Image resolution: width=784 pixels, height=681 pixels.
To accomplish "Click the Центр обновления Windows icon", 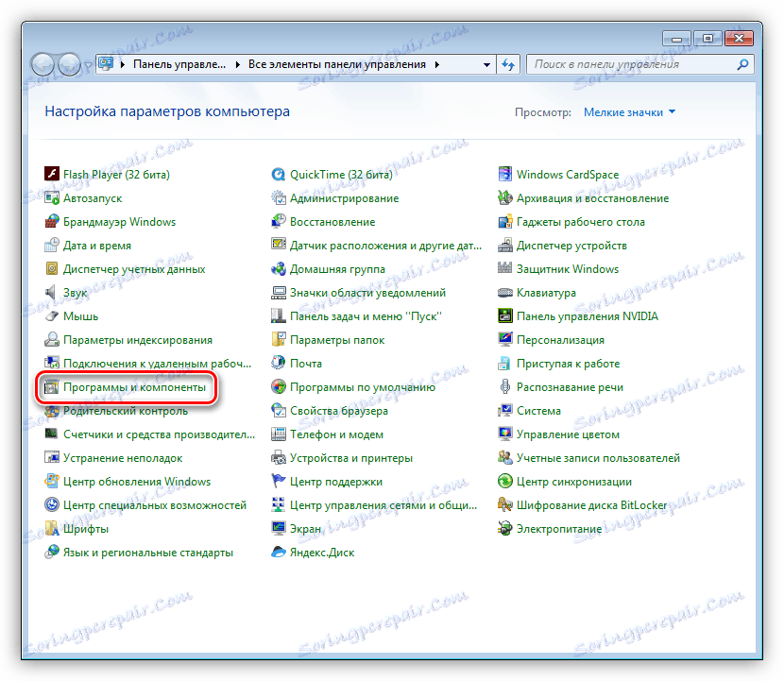I will point(52,481).
